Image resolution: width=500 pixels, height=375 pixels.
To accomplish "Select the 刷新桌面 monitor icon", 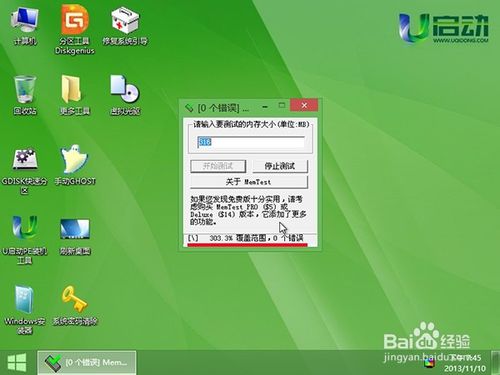I will point(75,236).
